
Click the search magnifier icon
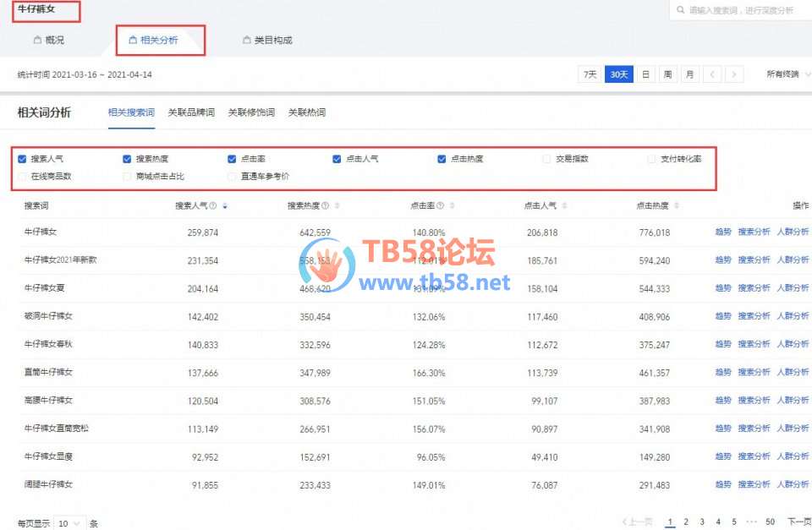680,10
